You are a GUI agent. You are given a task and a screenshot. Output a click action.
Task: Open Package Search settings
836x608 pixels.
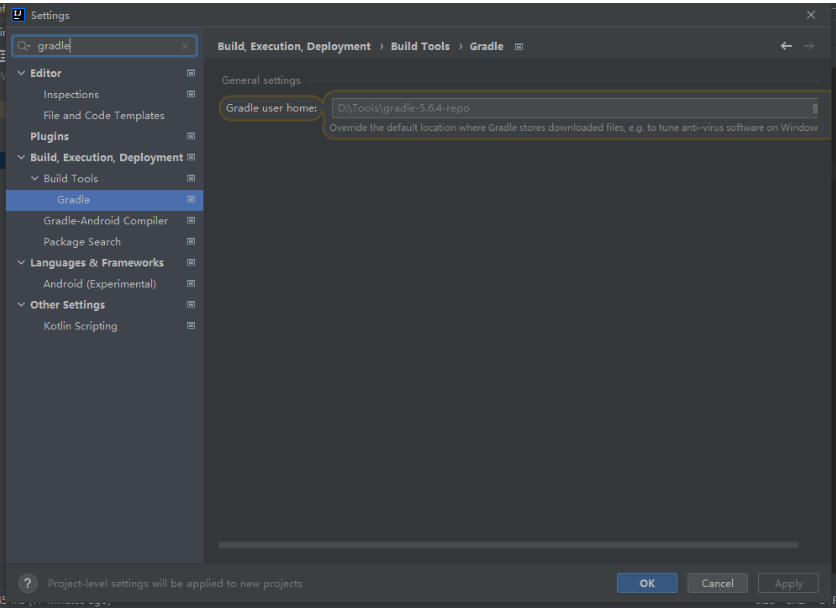click(82, 242)
